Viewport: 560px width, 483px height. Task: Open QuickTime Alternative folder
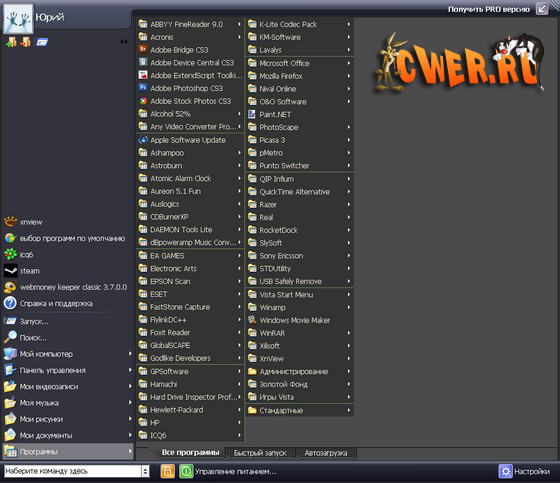[x=300, y=192]
